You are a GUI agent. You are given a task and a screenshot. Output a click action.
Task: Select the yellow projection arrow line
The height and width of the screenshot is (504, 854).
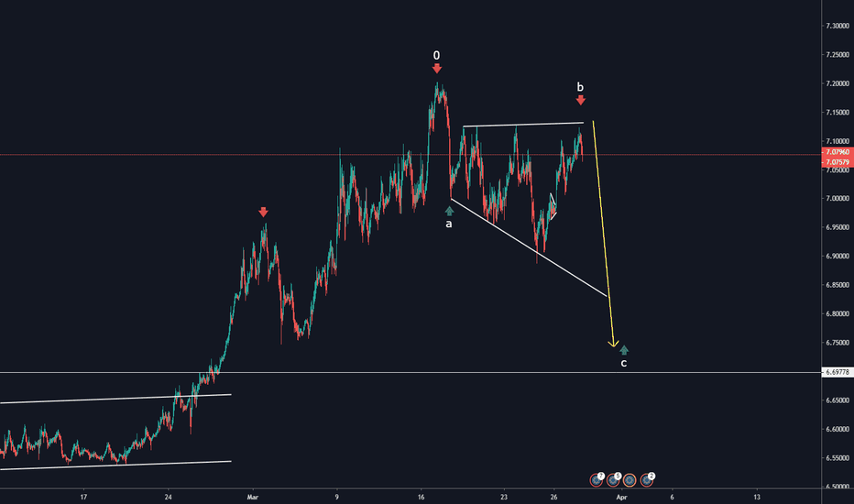(603, 232)
